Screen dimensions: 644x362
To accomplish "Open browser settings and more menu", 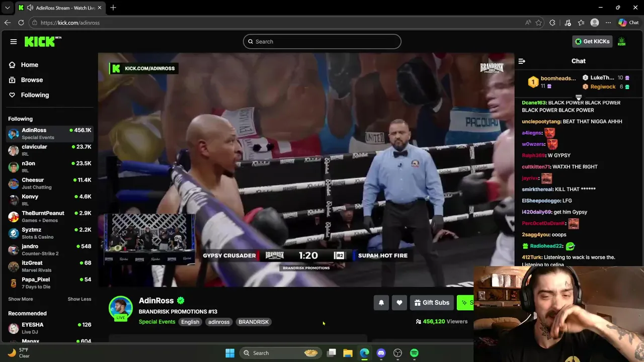I will tap(608, 23).
